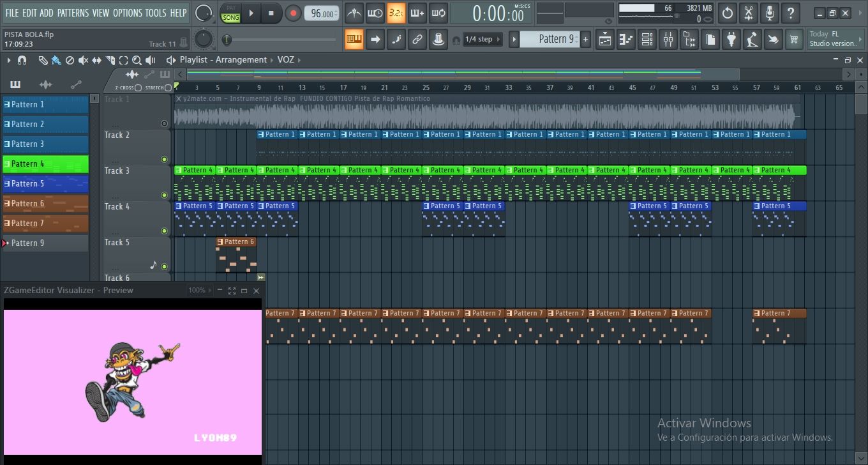Select the Slip tool in Playlist toolbar
868x465 pixels.
pyautogui.click(x=97, y=60)
